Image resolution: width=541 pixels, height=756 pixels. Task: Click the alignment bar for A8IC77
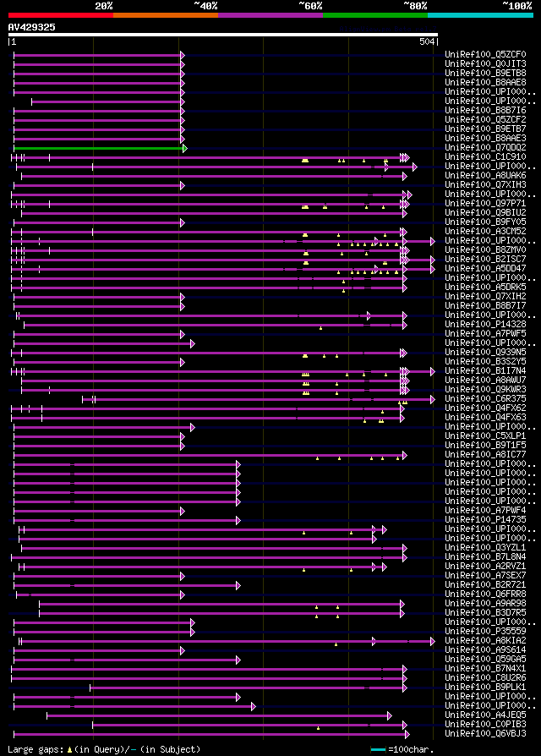[x=210, y=456]
